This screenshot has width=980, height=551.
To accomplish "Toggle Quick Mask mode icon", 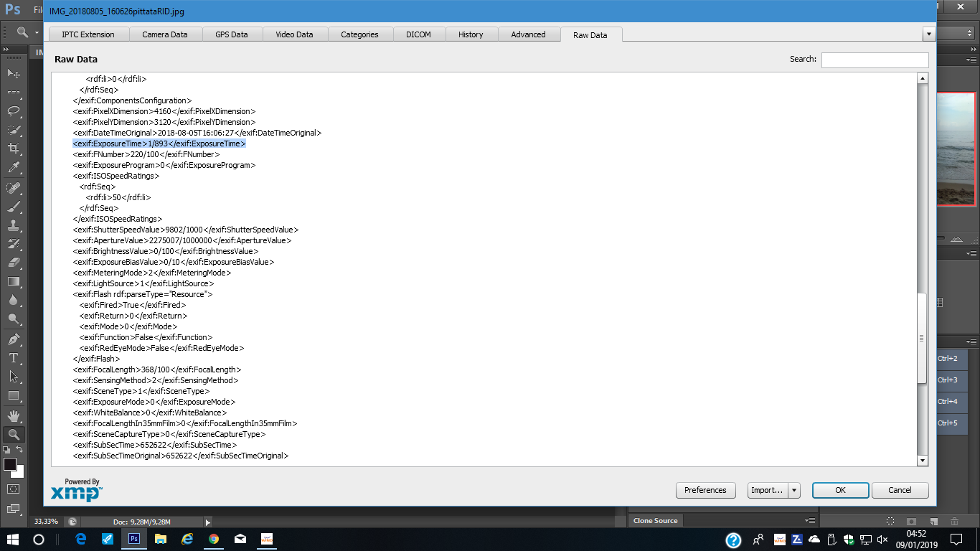I will [x=14, y=489].
